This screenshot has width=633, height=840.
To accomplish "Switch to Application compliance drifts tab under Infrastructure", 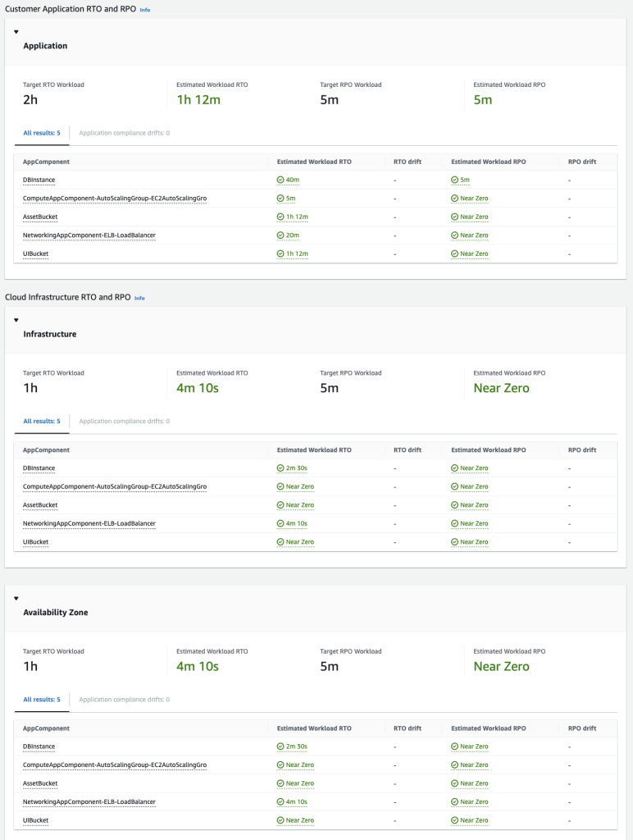I will 125,421.
